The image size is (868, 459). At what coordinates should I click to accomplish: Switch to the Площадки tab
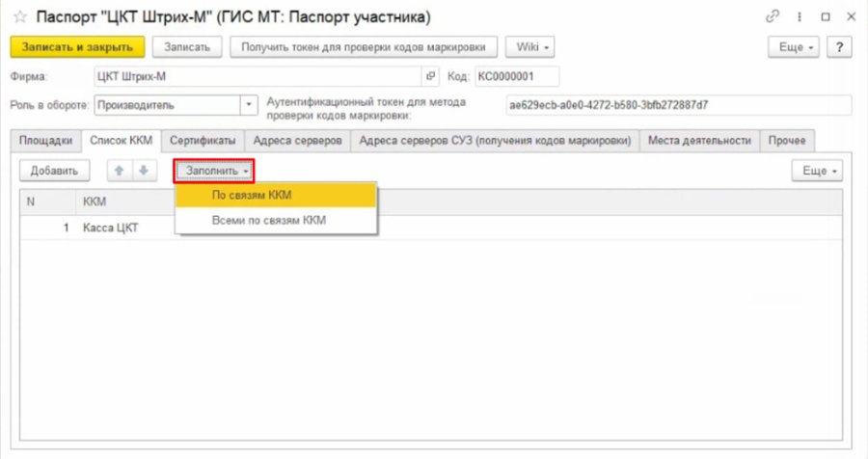pos(46,141)
